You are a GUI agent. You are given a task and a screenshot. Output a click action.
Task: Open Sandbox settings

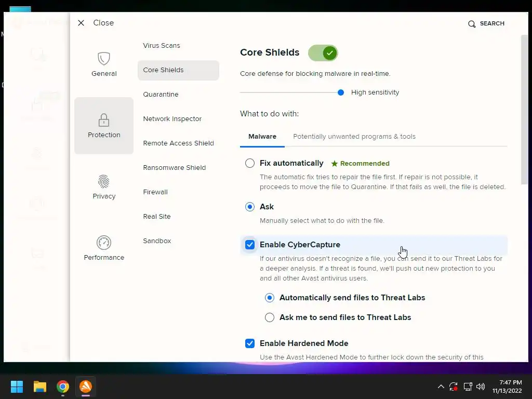coord(157,241)
